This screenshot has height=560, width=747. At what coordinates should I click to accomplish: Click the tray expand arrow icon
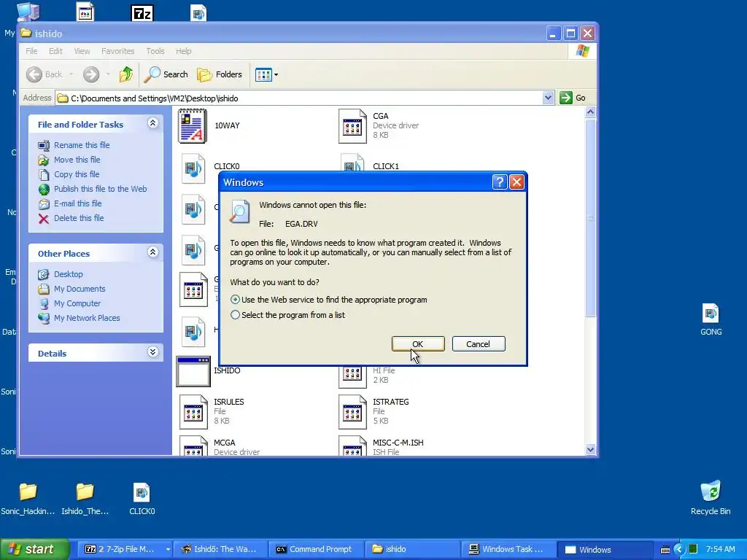679,550
